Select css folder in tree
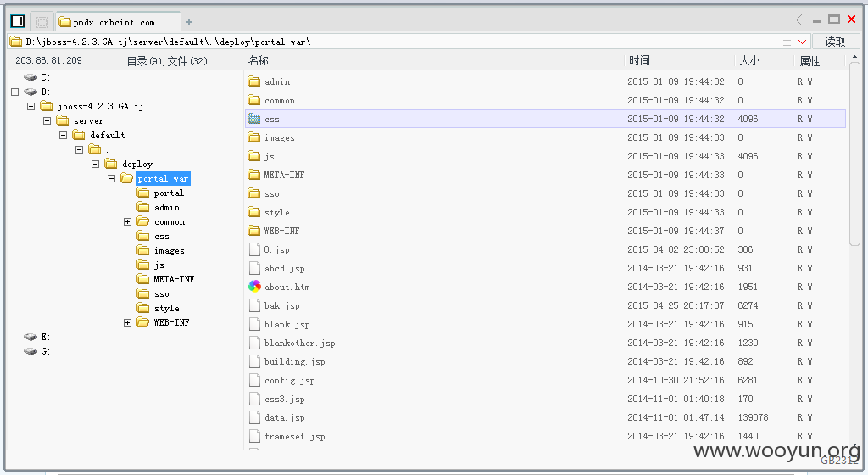This screenshot has width=868, height=475. point(162,236)
